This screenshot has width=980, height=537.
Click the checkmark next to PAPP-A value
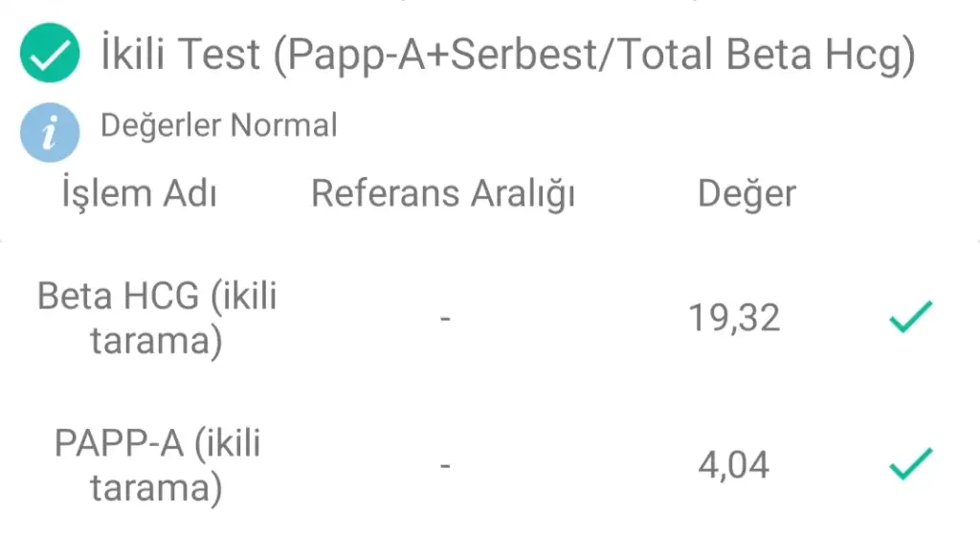pyautogui.click(x=911, y=464)
